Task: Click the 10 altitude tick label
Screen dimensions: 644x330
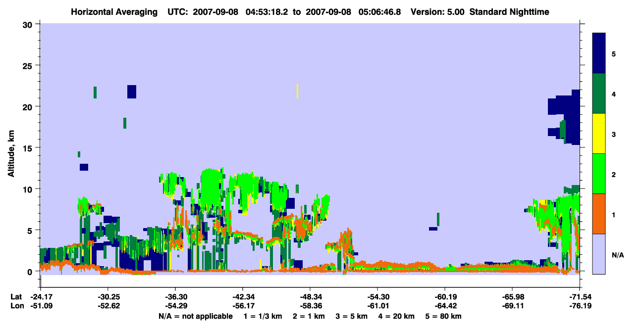Action: coord(29,189)
